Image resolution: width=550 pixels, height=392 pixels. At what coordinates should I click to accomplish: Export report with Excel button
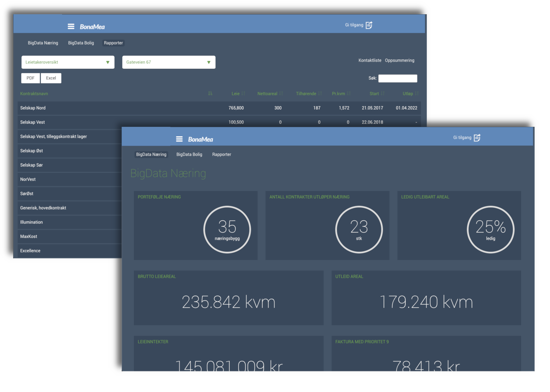click(x=51, y=78)
